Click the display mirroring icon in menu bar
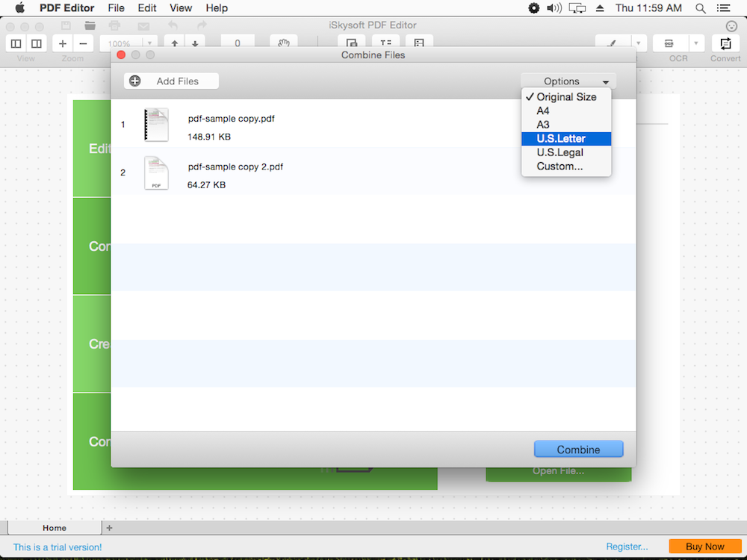 point(577,8)
